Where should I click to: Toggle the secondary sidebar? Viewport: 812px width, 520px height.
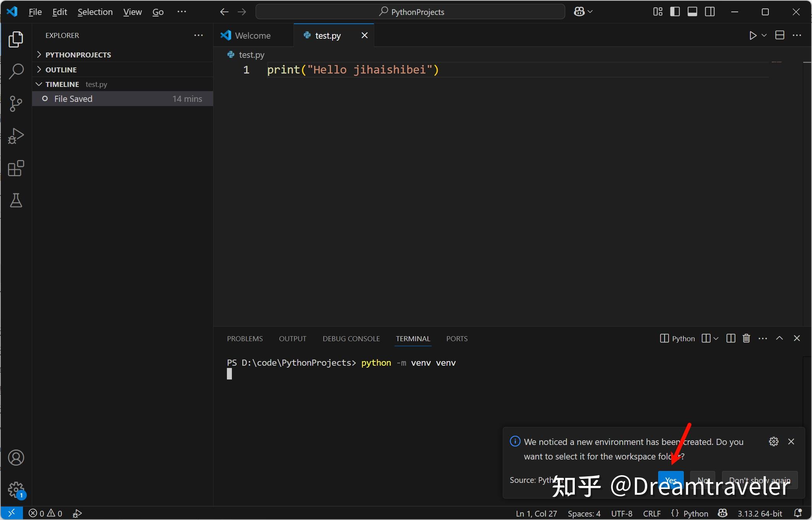click(709, 11)
